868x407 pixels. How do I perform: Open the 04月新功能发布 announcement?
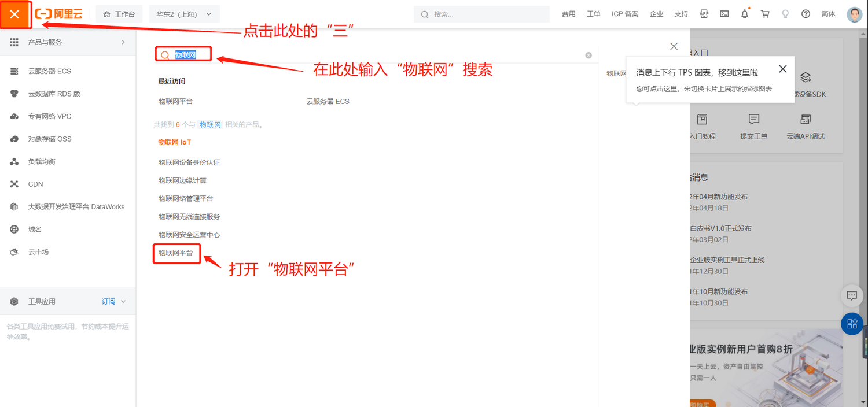(719, 197)
